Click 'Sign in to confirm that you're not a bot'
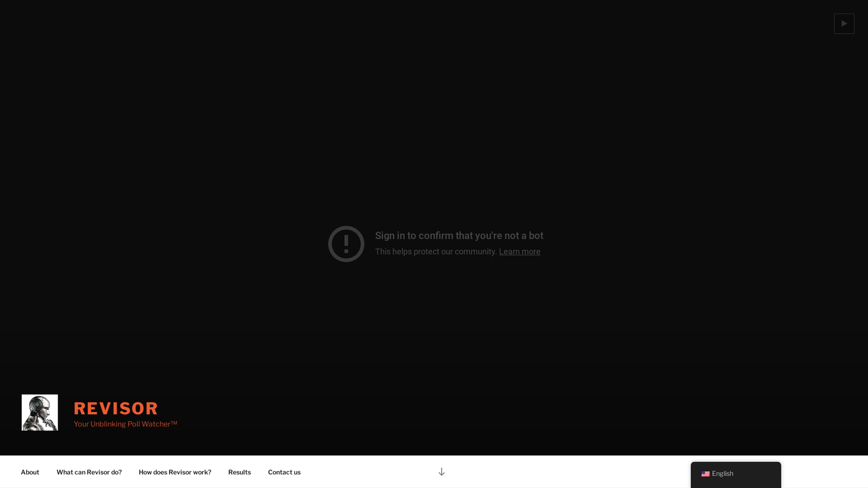 click(459, 236)
